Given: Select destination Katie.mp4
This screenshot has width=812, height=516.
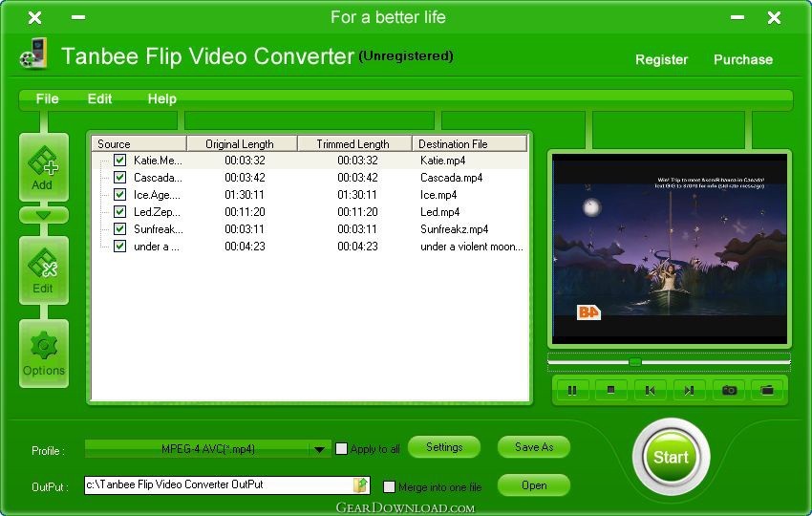Looking at the screenshot, I should (442, 161).
